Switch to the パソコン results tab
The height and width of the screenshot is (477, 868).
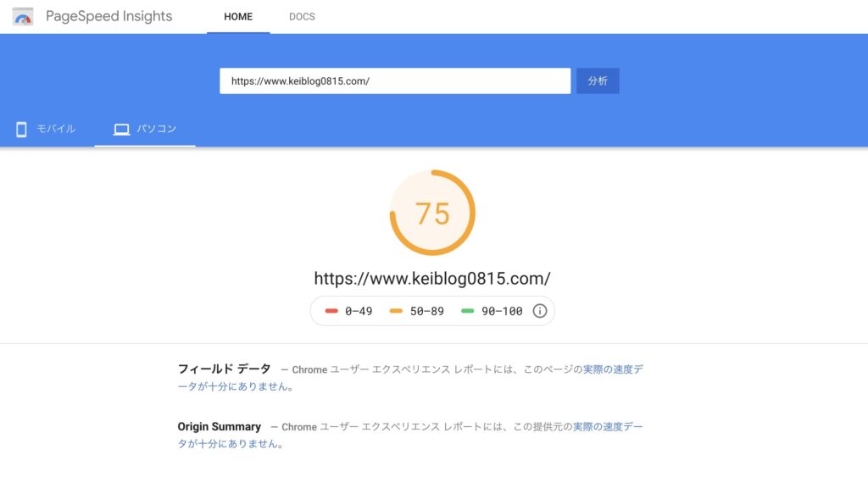click(145, 129)
